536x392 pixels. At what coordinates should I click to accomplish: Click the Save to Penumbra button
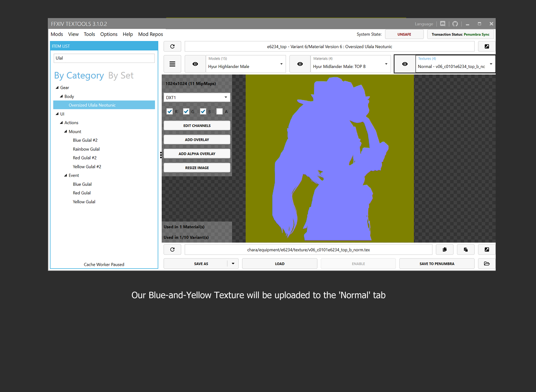point(437,263)
